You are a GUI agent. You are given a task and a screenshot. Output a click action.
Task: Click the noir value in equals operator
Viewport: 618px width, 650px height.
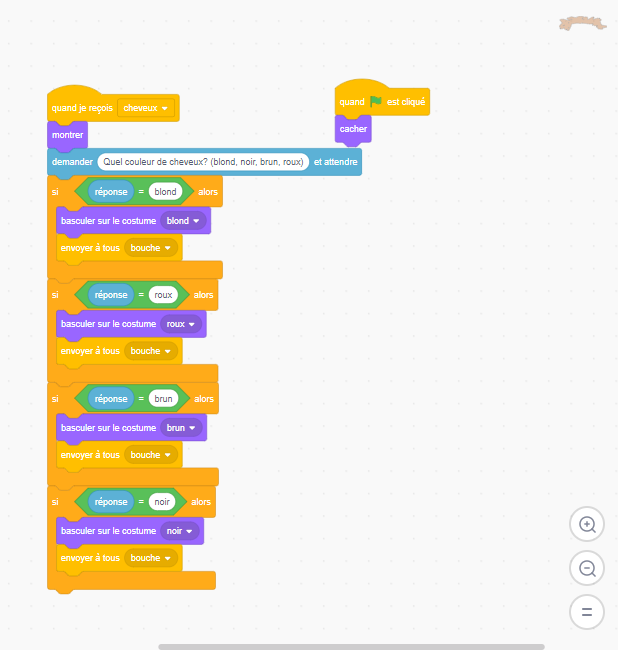[x=162, y=502]
